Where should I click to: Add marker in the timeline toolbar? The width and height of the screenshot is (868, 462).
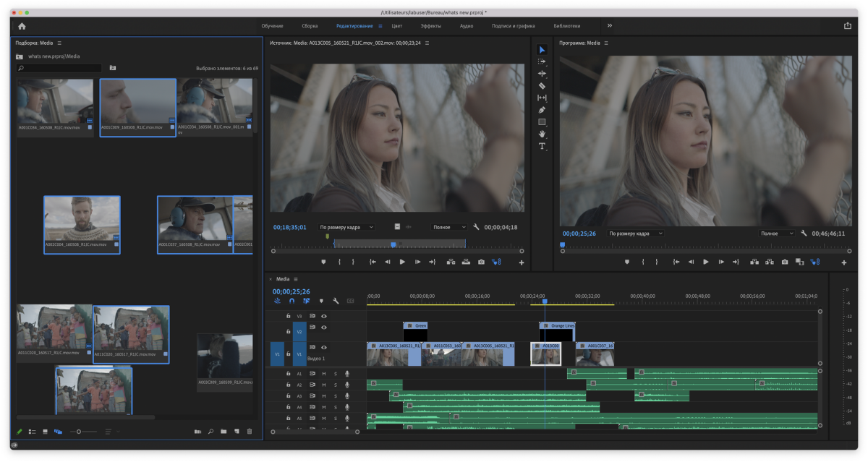click(x=321, y=301)
